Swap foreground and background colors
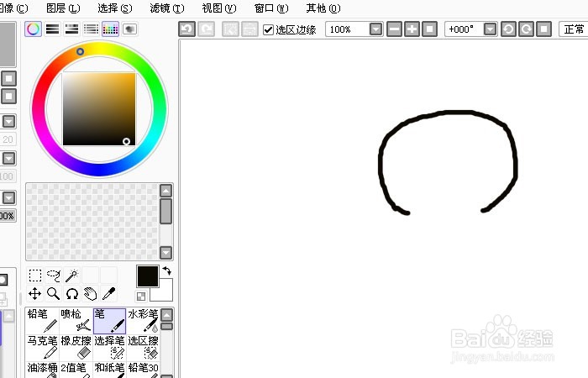Image resolution: width=588 pixels, height=378 pixels. 167,270
